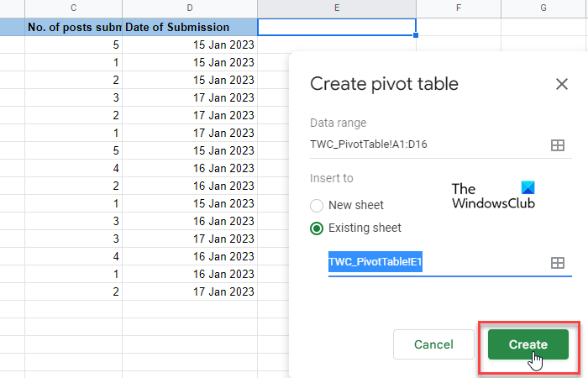Click the first posts count cell '5'
This screenshot has height=378, width=588.
74,45
